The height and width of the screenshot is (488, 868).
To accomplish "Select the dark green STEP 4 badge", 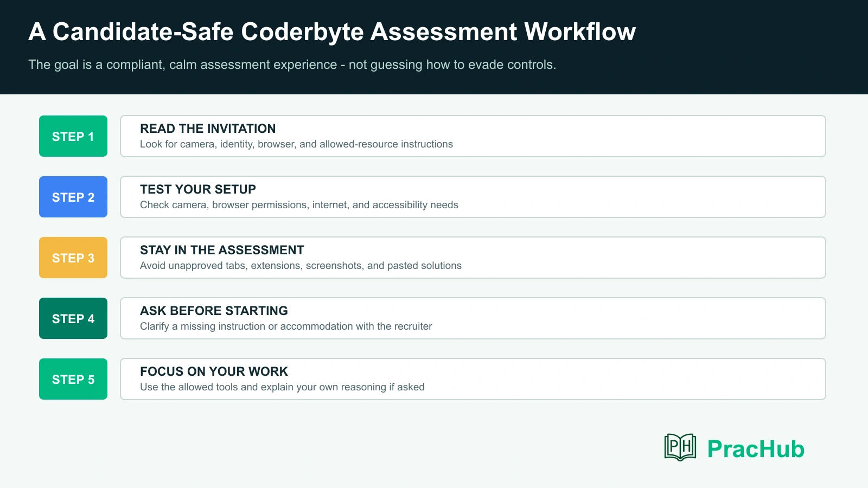I will tap(73, 318).
